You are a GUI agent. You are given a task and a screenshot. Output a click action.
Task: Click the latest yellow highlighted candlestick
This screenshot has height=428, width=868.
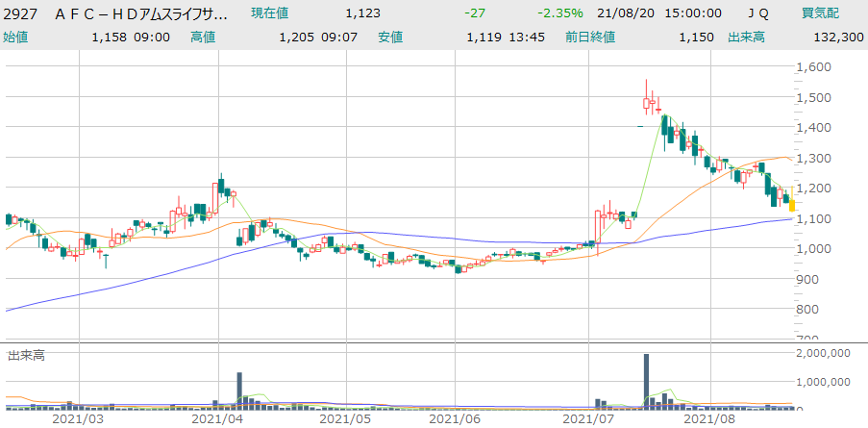(792, 202)
